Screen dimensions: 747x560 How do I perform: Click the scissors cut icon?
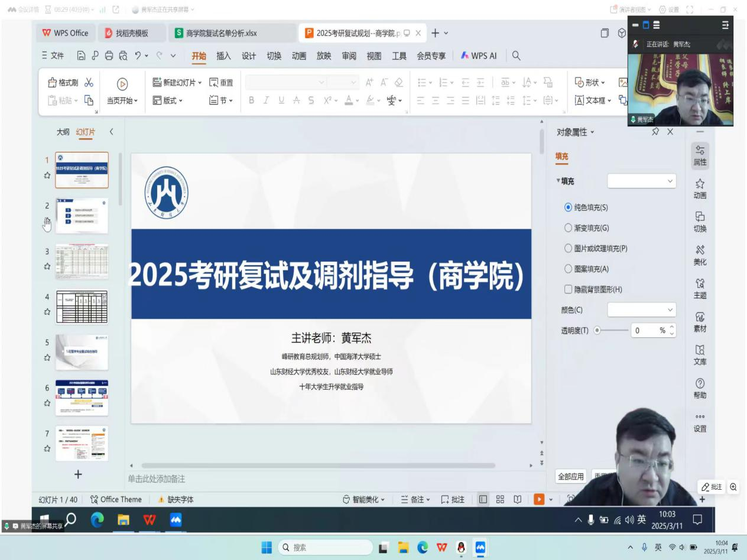(x=89, y=83)
